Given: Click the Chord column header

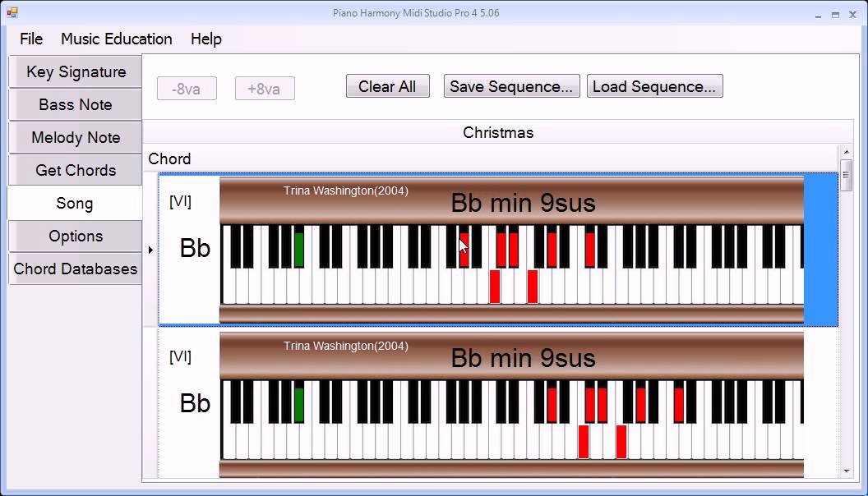Looking at the screenshot, I should 169,159.
